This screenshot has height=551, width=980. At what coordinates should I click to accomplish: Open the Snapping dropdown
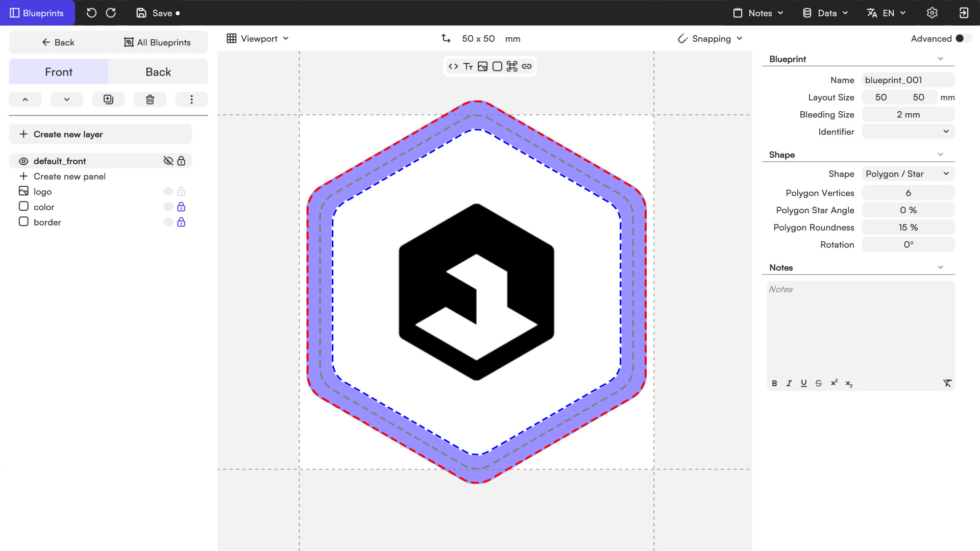tap(710, 39)
